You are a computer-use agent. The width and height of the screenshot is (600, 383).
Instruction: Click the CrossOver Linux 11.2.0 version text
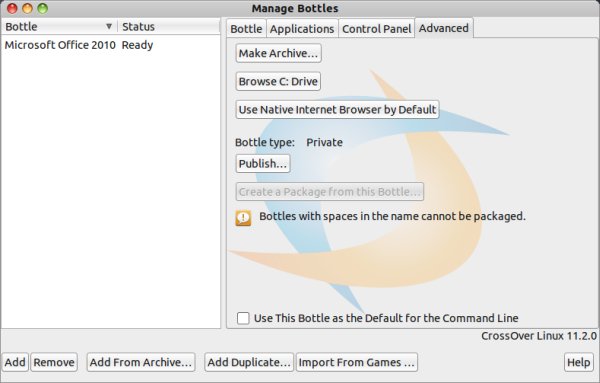[539, 336]
